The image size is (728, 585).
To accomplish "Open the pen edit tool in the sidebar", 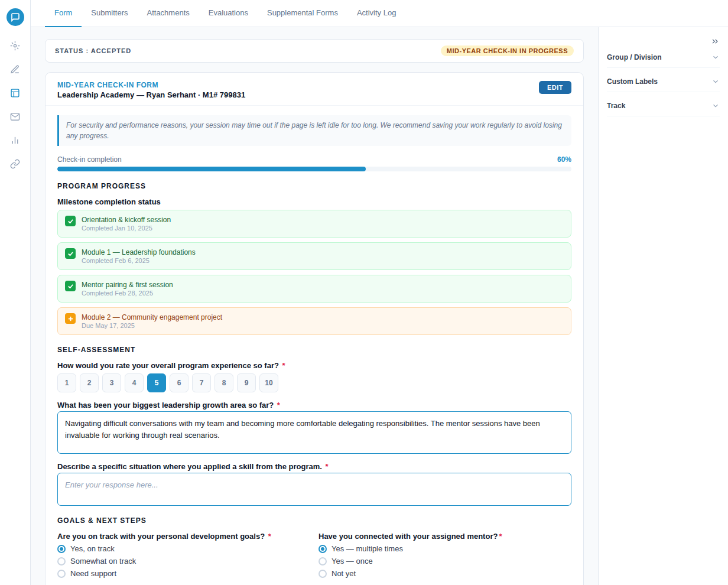I will click(x=15, y=69).
